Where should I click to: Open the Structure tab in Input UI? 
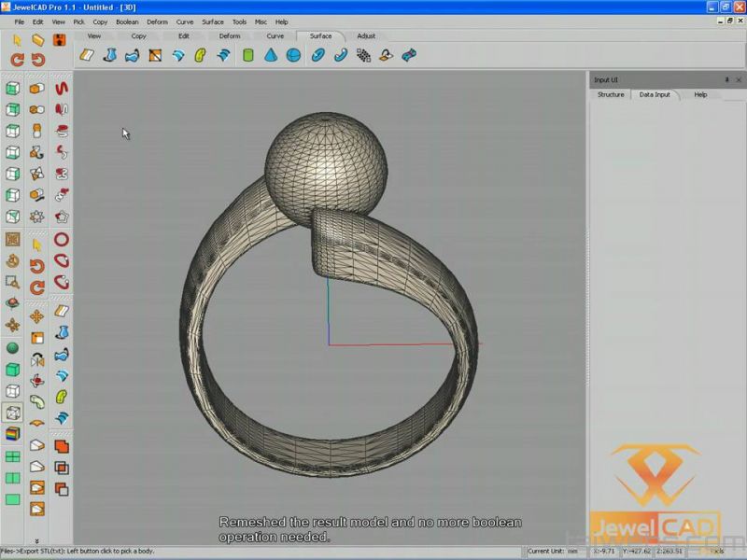pyautogui.click(x=611, y=94)
